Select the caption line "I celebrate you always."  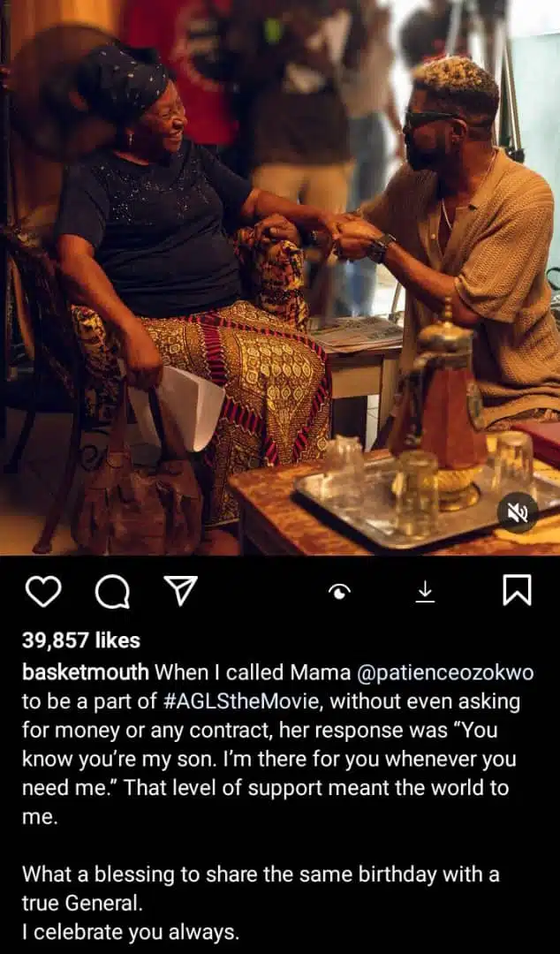click(130, 932)
